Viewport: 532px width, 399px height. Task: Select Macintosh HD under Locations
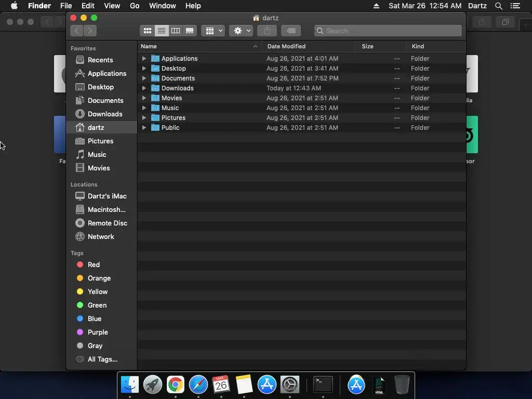(x=101, y=210)
